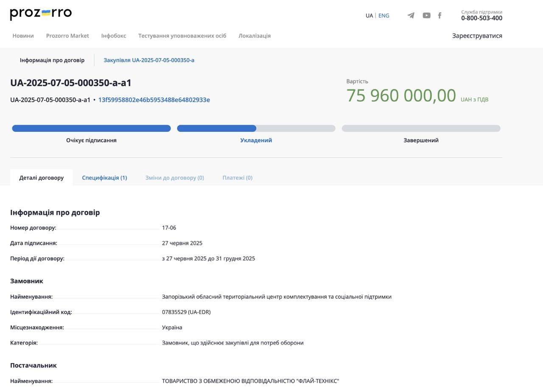Go to the Prozorro logo homepage

[41, 14]
